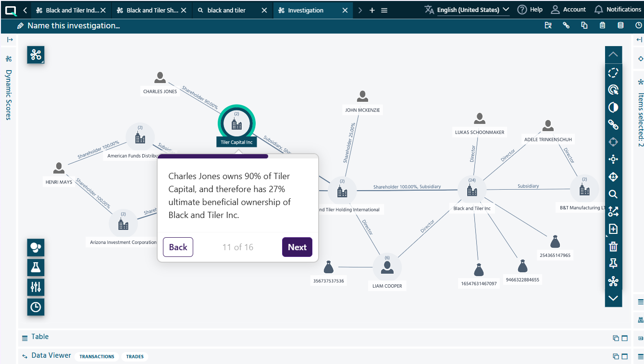Click Next in the tour popup
The width and height of the screenshot is (644, 364).
[297, 247]
